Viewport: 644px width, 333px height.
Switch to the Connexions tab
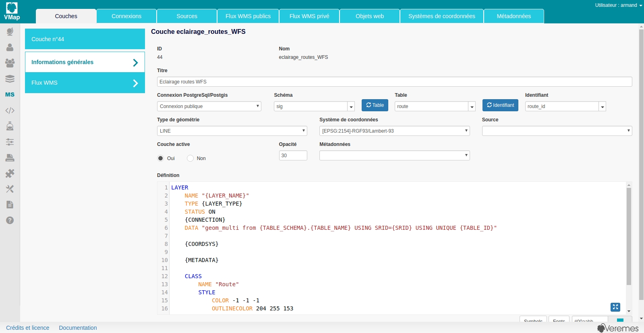(x=126, y=16)
